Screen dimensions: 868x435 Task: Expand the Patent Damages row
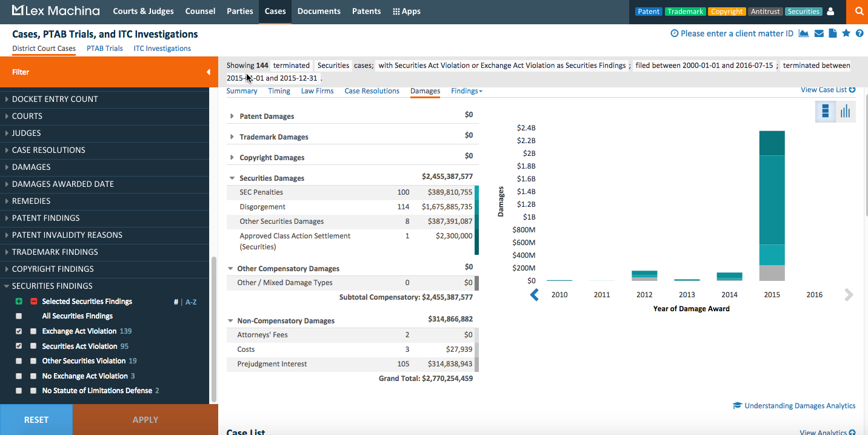click(x=232, y=116)
